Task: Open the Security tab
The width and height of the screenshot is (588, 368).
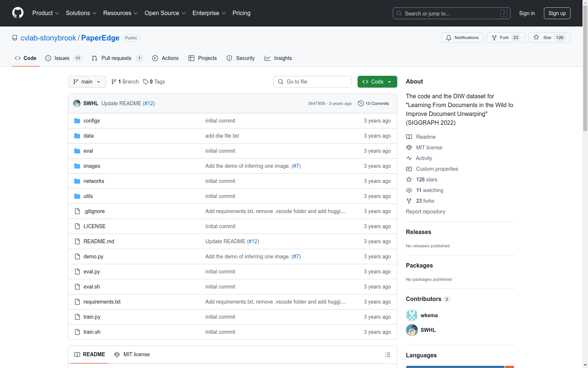Action: pos(241,58)
